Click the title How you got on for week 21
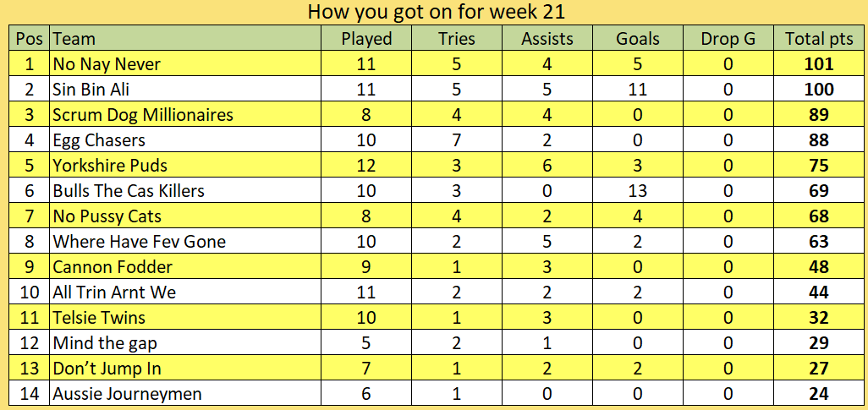This screenshot has height=410, width=868. pos(436,12)
